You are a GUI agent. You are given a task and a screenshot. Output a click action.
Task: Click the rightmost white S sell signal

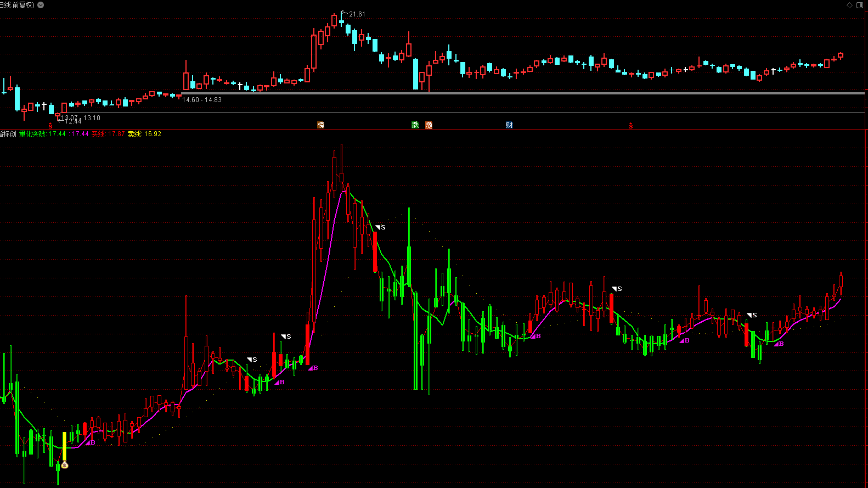point(752,315)
